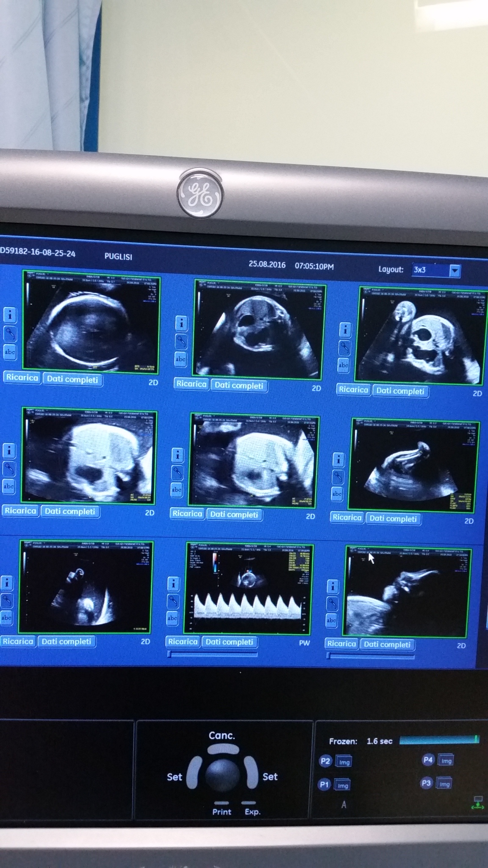
Task: Click the Img icon next to P2
Action: 344,762
